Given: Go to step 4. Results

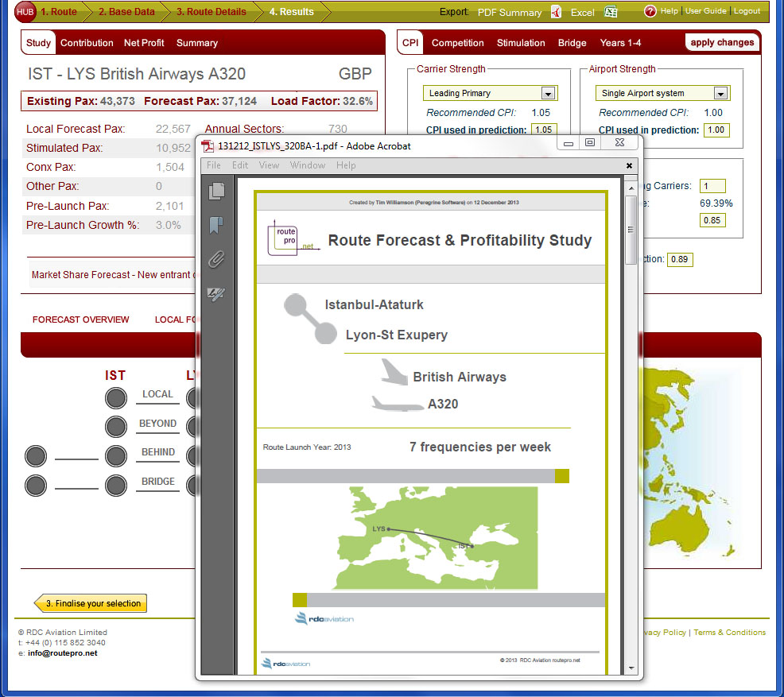Looking at the screenshot, I should click(292, 11).
